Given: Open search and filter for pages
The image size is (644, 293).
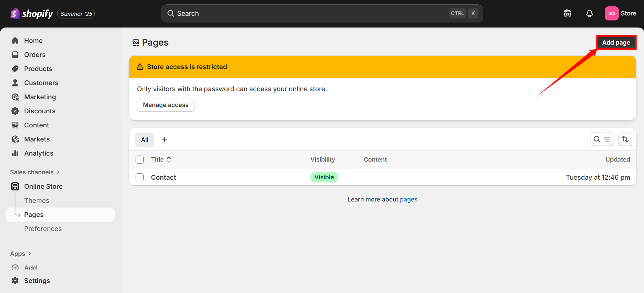Looking at the screenshot, I should (602, 139).
